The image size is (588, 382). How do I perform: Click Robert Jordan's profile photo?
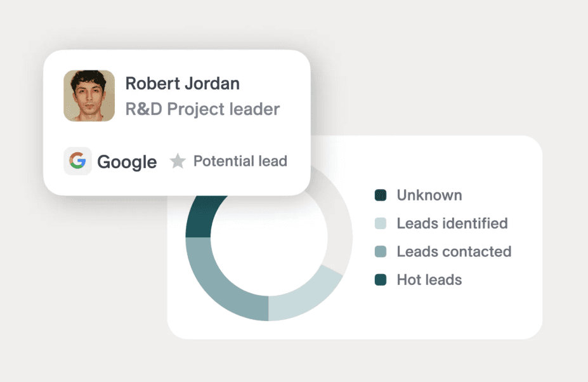pyautogui.click(x=89, y=96)
